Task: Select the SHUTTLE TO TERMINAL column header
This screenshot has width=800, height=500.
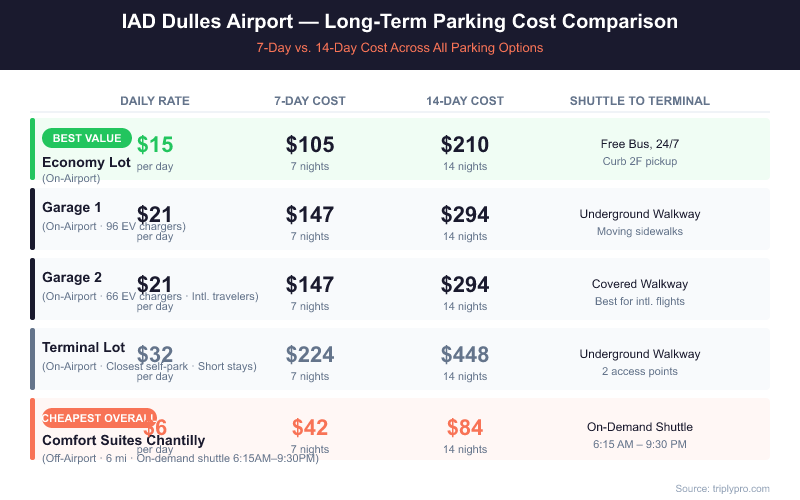Action: pyautogui.click(x=640, y=101)
